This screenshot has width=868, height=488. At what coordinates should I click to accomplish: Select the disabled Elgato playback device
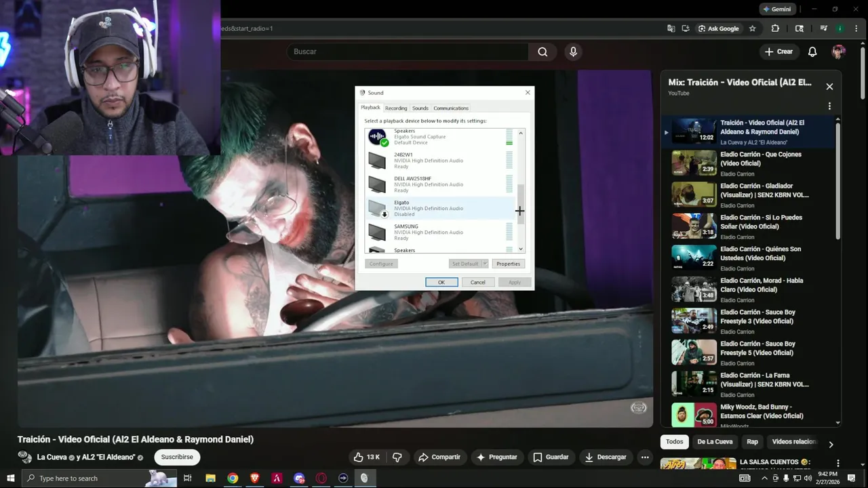pos(441,208)
